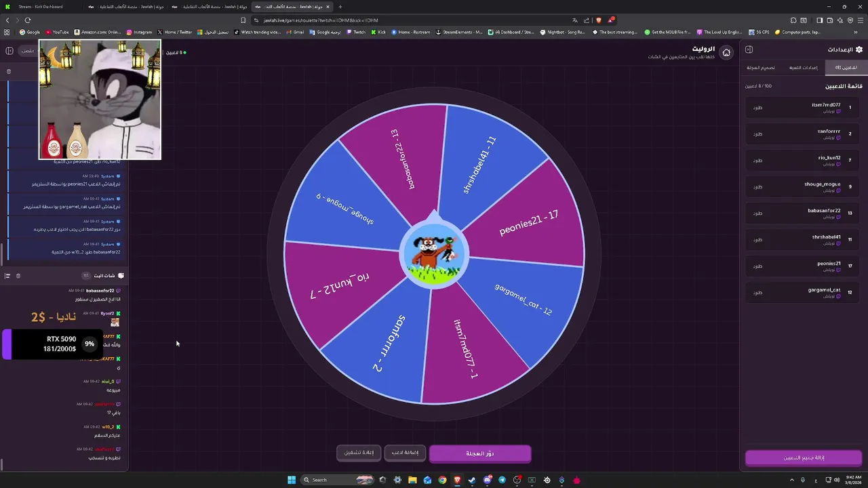Screen dimensions: 868x488
Task: Select itsm7md077 name in players list
Action: tap(826, 104)
